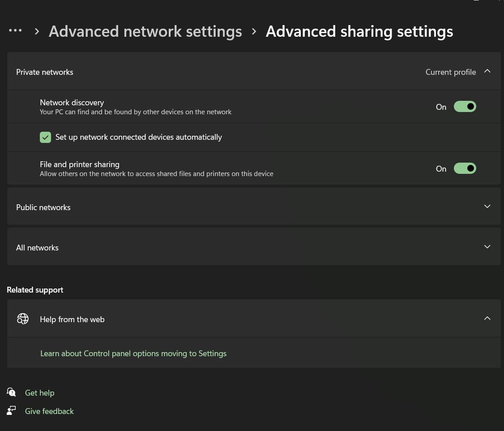The image size is (504, 431).
Task: Collapse the Private networks section chevron
Action: coord(487,71)
